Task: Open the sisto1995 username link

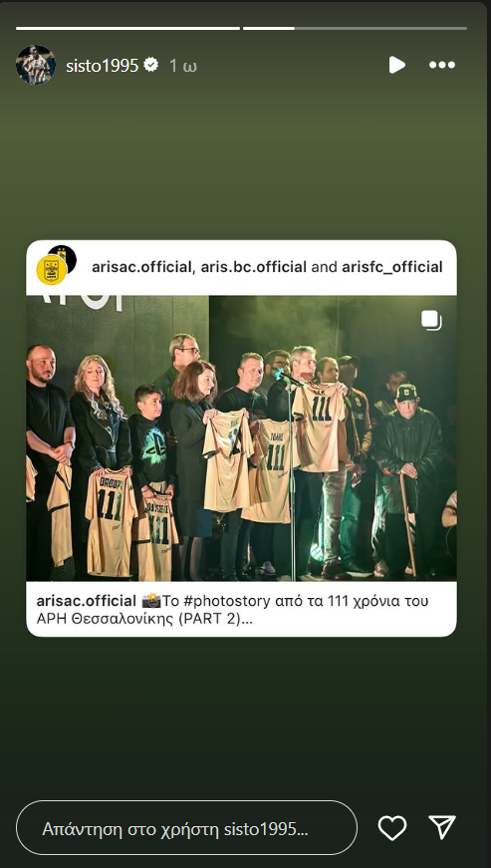Action: click(102, 66)
